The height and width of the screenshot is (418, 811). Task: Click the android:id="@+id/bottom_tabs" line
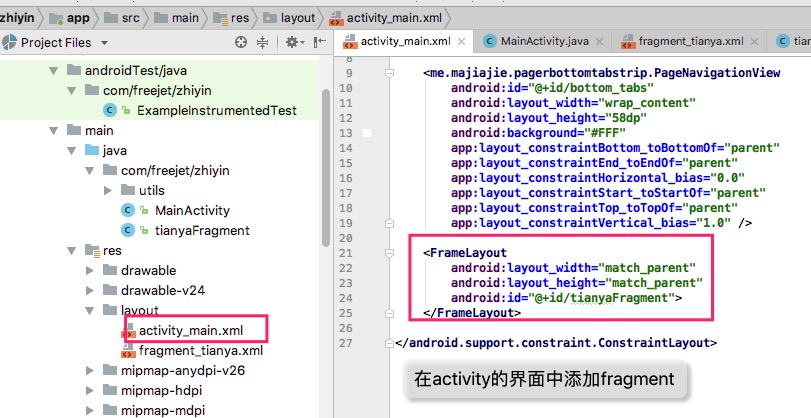coord(553,88)
